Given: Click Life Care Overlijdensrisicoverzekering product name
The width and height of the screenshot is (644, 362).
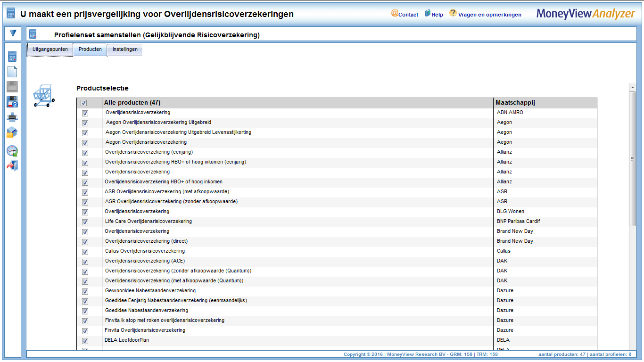Looking at the screenshot, I should coord(149,221).
